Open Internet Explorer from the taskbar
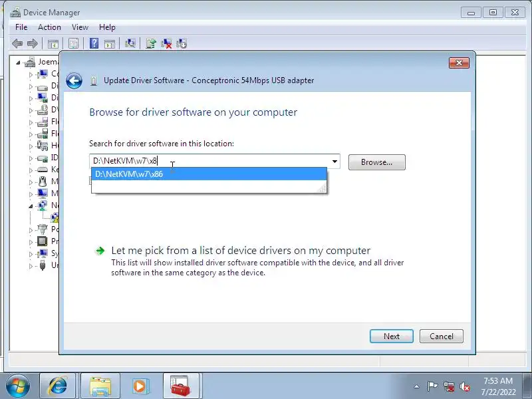This screenshot has width=532, height=399. click(x=58, y=386)
